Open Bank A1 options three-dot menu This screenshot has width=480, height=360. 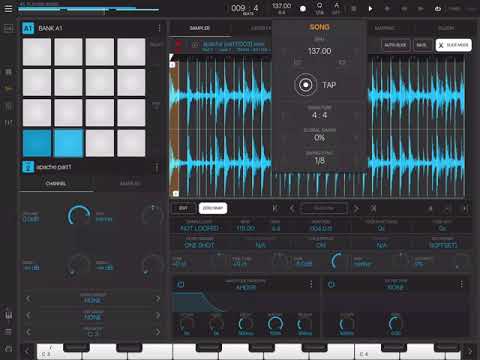pyautogui.click(x=159, y=28)
